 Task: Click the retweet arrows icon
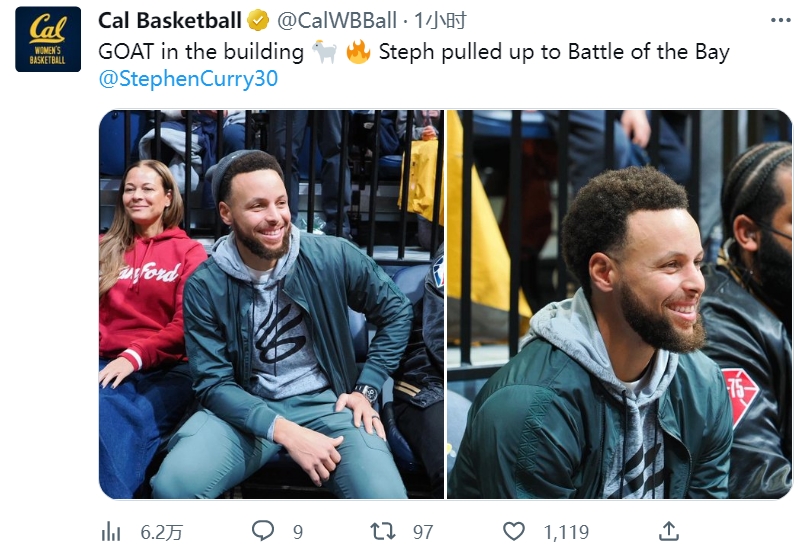click(x=382, y=531)
